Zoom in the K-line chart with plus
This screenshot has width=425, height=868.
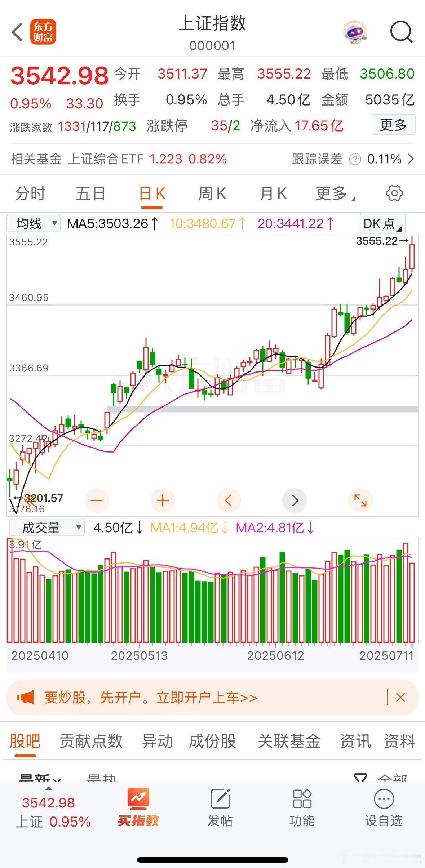163,500
